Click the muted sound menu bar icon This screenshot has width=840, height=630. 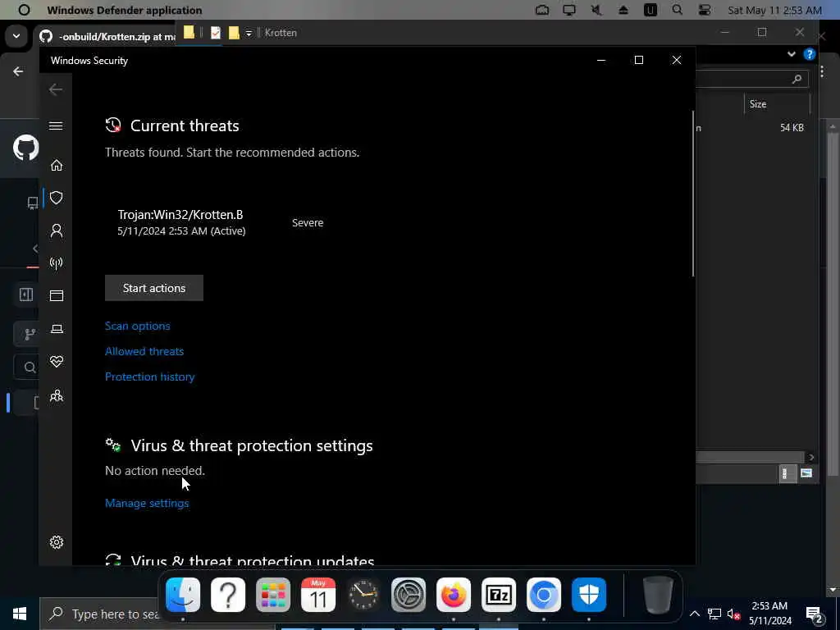tap(596, 10)
